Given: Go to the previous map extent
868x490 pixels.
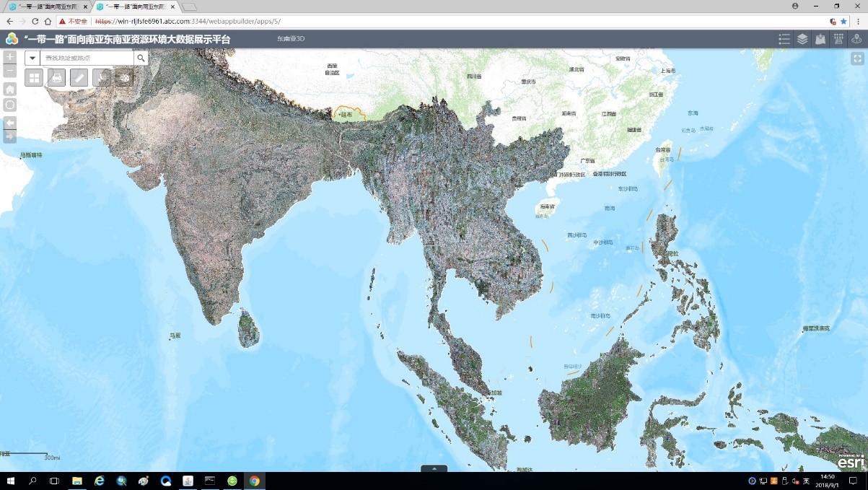Looking at the screenshot, I should [9, 122].
